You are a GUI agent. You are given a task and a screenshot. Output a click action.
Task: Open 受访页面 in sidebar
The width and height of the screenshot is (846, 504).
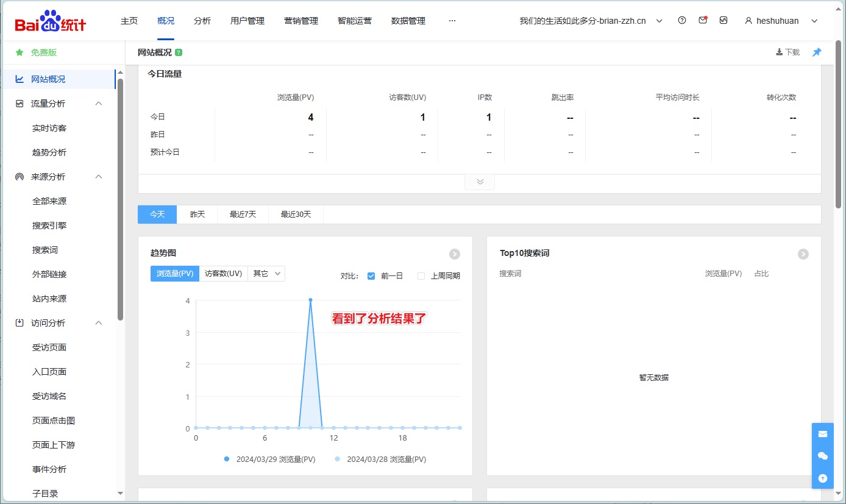pos(49,347)
